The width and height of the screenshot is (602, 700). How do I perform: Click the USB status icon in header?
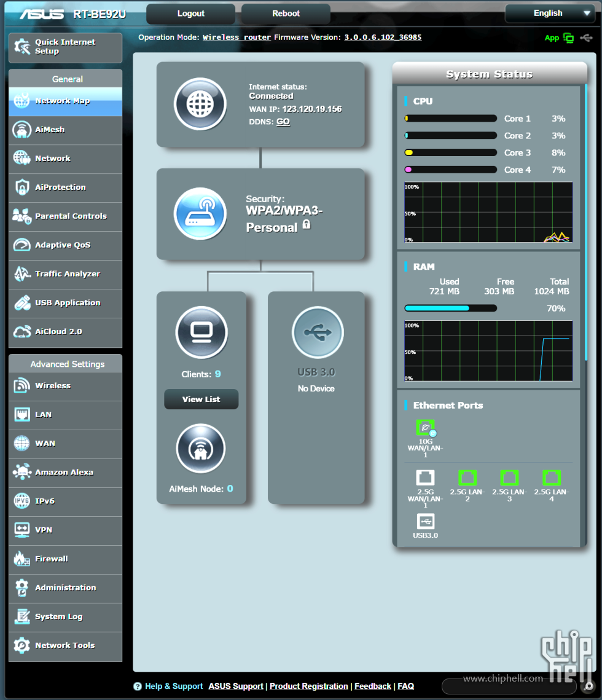point(587,38)
